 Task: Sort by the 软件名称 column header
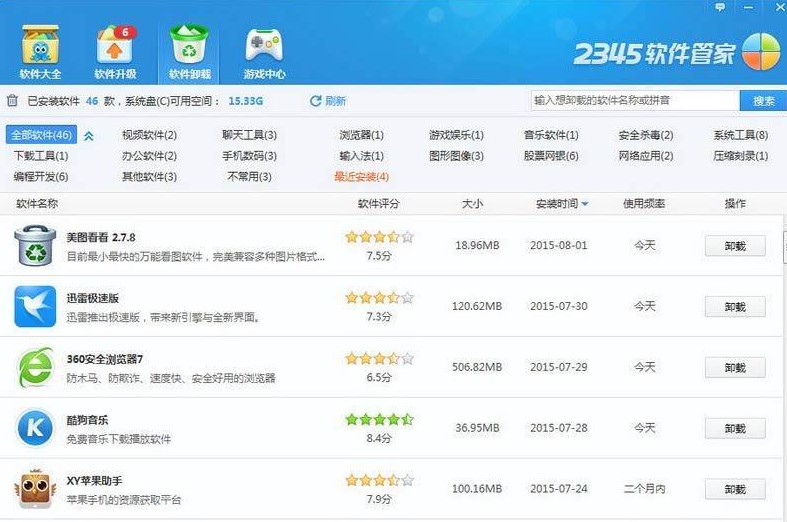[x=37, y=204]
